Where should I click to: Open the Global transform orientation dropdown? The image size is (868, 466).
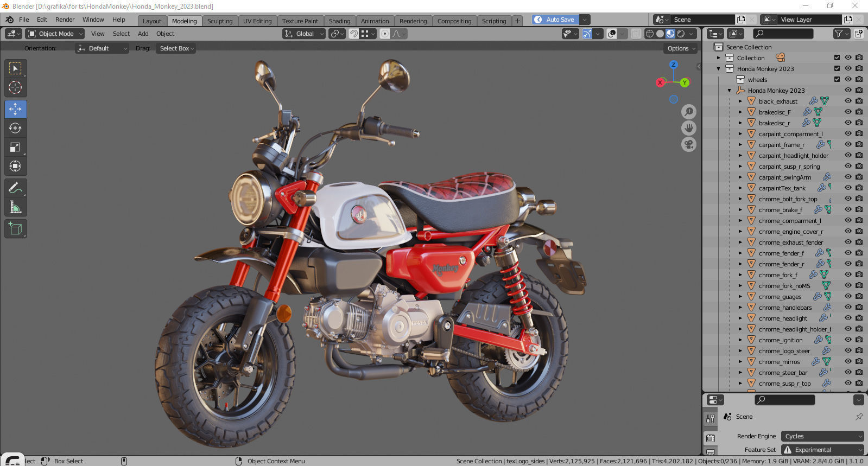click(x=304, y=34)
